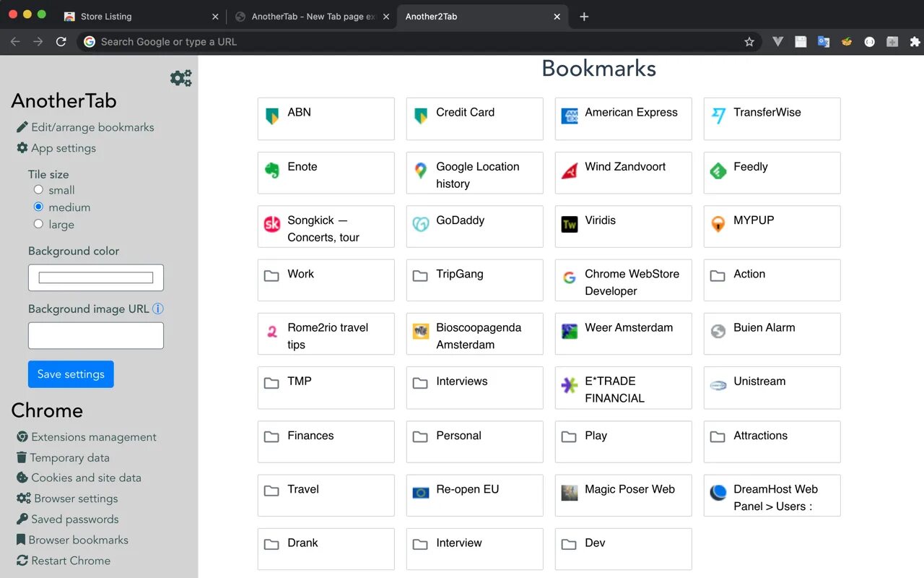Expand the Interviews bookmark folder
Screen dimensions: 924x578
tap(475, 388)
